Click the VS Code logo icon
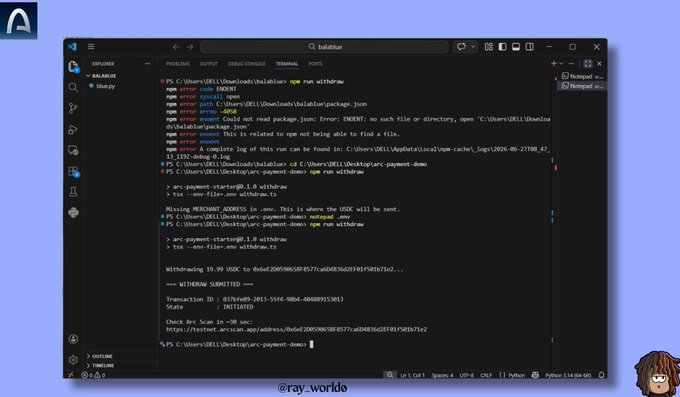 (x=72, y=46)
